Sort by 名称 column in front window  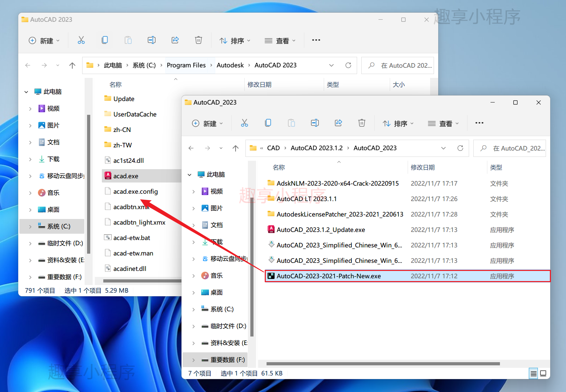[279, 167]
